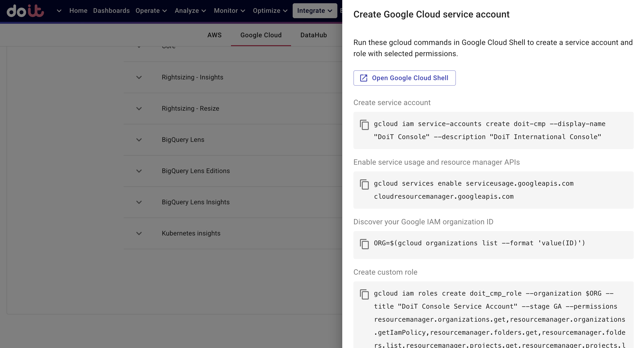Switch to the Google Cloud tab
The height and width of the screenshot is (348, 644).
tap(261, 35)
